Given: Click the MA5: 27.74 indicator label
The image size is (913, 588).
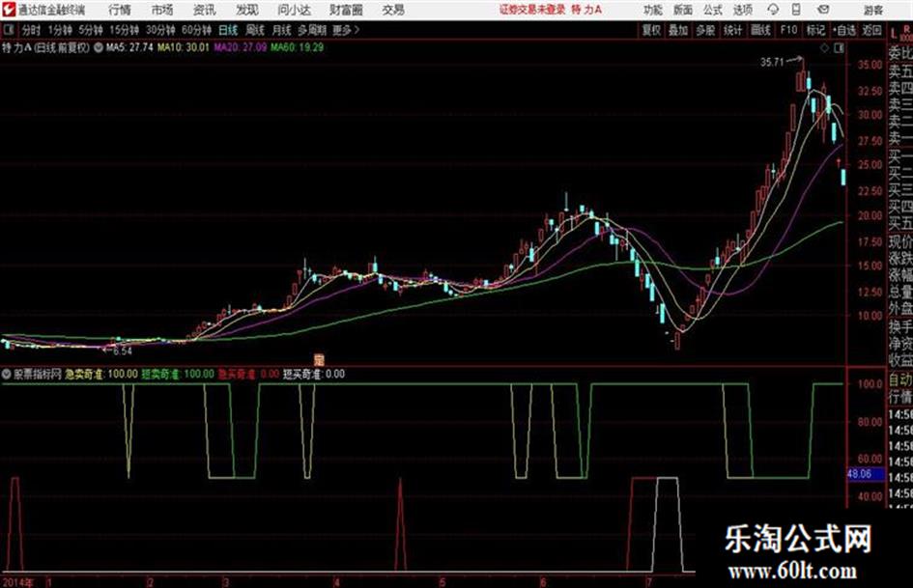Looking at the screenshot, I should 129,47.
